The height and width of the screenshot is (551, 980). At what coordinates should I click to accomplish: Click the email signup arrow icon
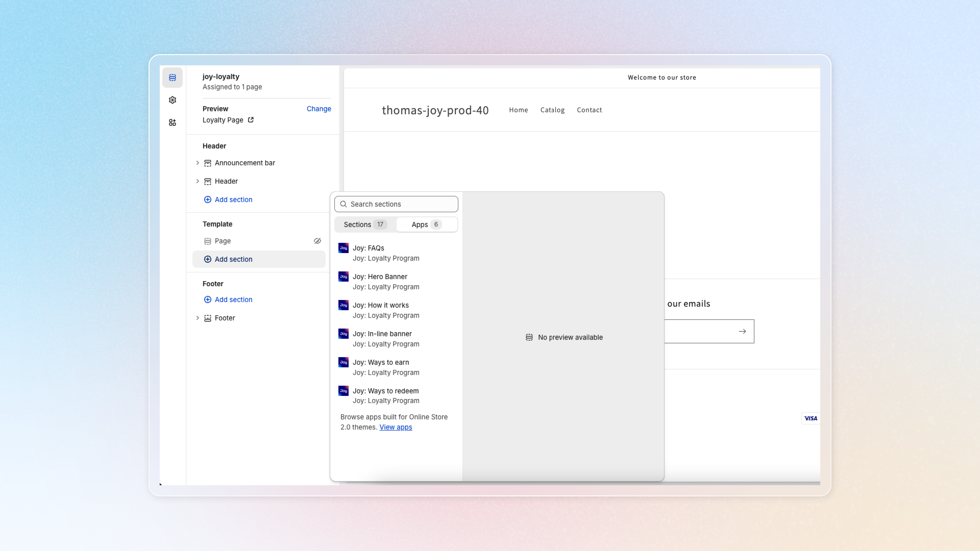point(742,331)
